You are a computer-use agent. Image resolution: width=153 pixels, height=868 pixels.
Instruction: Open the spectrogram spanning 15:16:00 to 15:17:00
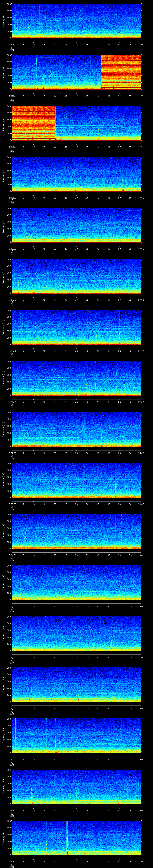click(x=77, y=123)
